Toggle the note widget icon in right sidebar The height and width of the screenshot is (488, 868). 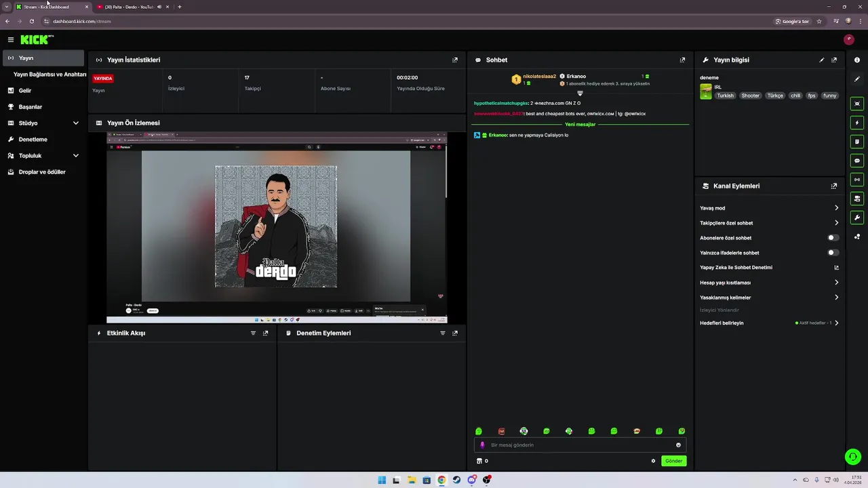pos(857,142)
